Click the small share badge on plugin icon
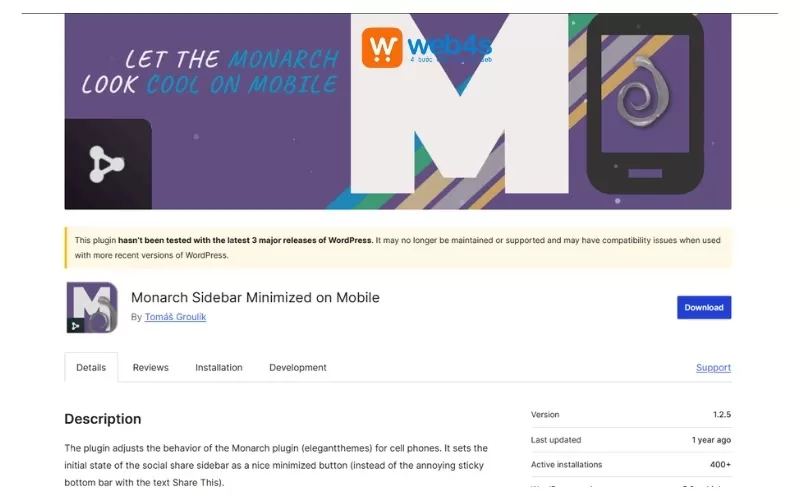This screenshot has width=800, height=500. point(75,326)
